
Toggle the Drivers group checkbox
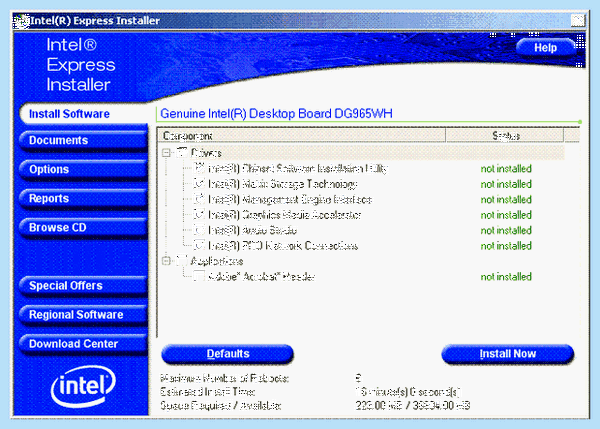coord(182,153)
